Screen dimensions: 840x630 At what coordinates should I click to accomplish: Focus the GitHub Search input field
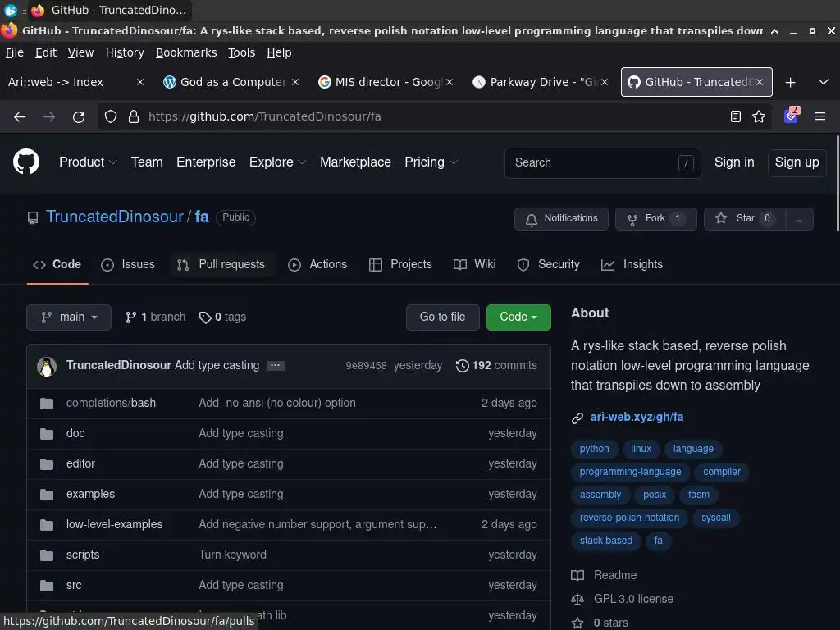pyautogui.click(x=603, y=163)
